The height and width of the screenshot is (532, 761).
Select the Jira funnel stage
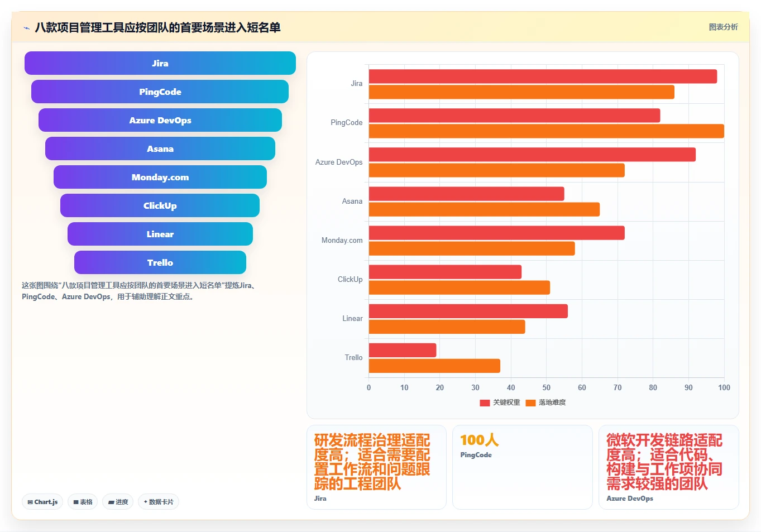(160, 63)
